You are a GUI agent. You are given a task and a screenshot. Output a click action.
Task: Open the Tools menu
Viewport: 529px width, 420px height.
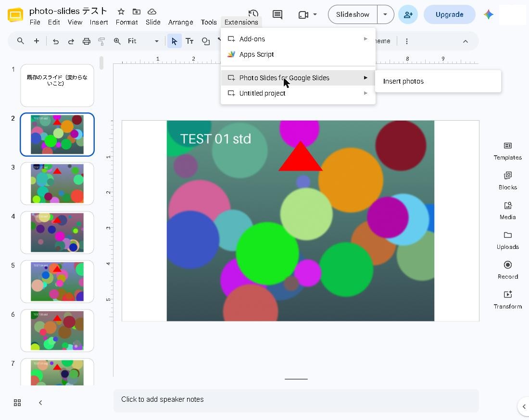pos(209,22)
